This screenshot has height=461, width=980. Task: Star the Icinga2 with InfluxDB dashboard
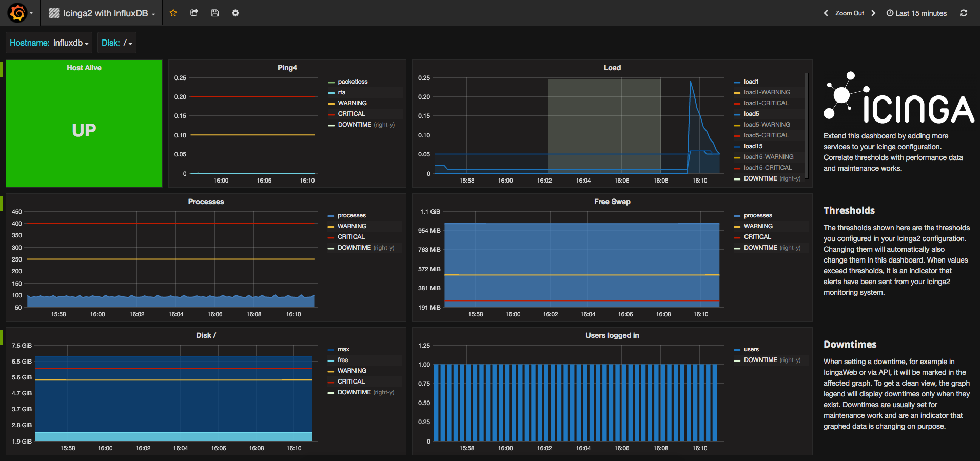click(173, 13)
